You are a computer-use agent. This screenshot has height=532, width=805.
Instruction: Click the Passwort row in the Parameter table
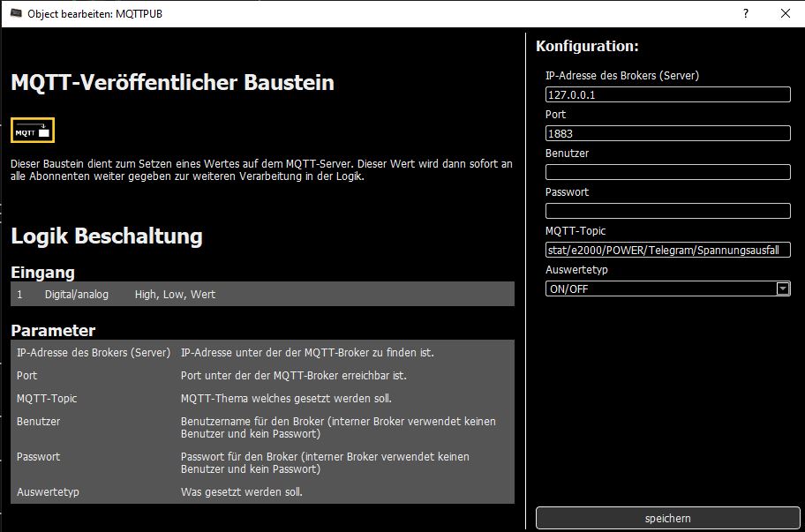click(262, 463)
